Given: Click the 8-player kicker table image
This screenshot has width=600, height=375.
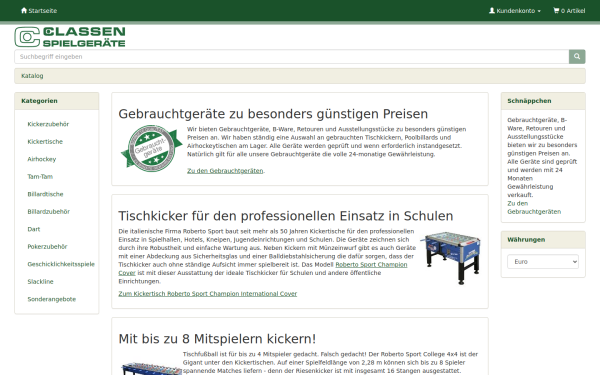Looking at the screenshot, I should tap(151, 368).
